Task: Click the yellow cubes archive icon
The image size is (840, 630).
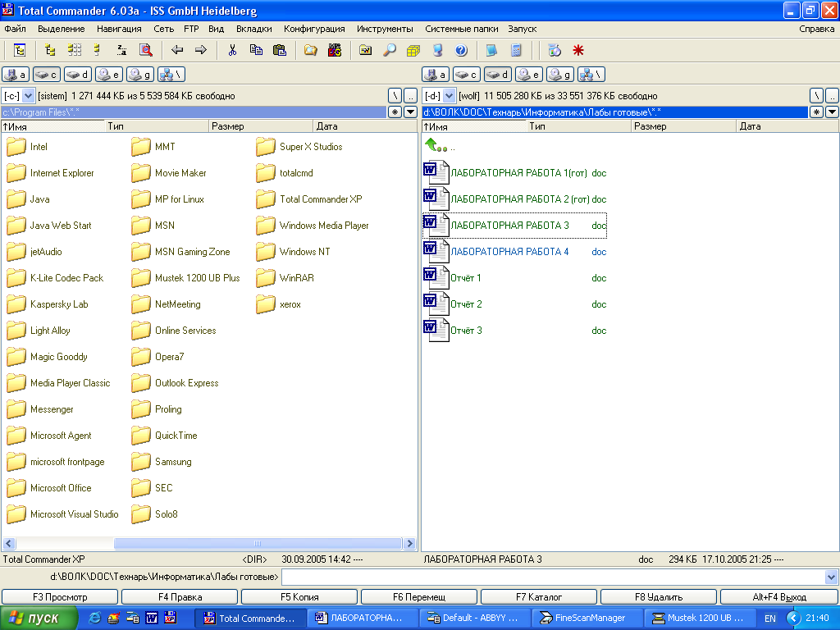Action: (413, 50)
